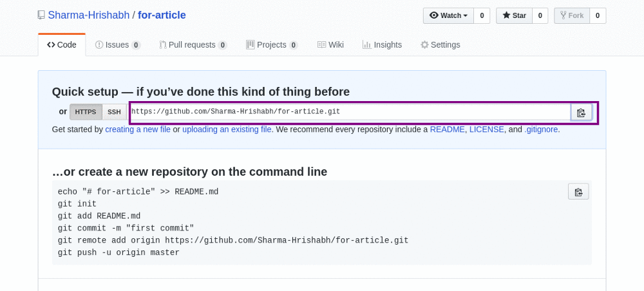Copy command line snippet via clipboard icon
The width and height of the screenshot is (644, 291).
point(578,192)
